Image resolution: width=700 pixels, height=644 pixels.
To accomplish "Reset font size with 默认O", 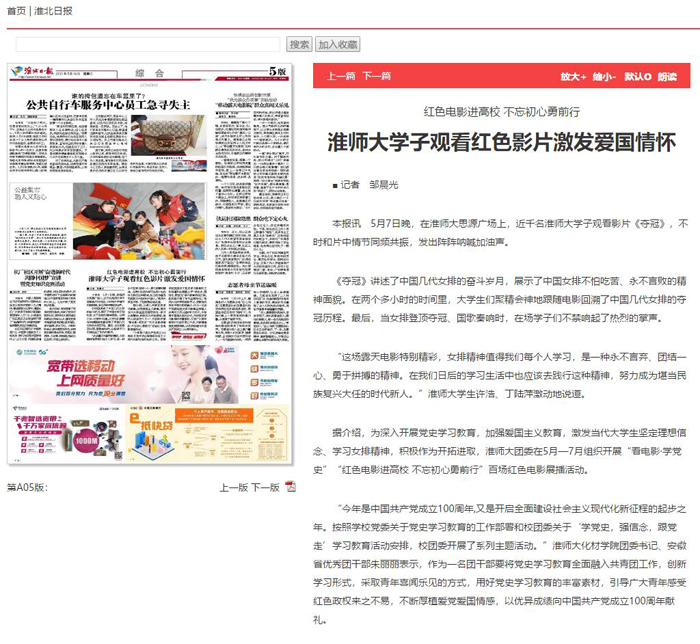I will click(x=638, y=76).
